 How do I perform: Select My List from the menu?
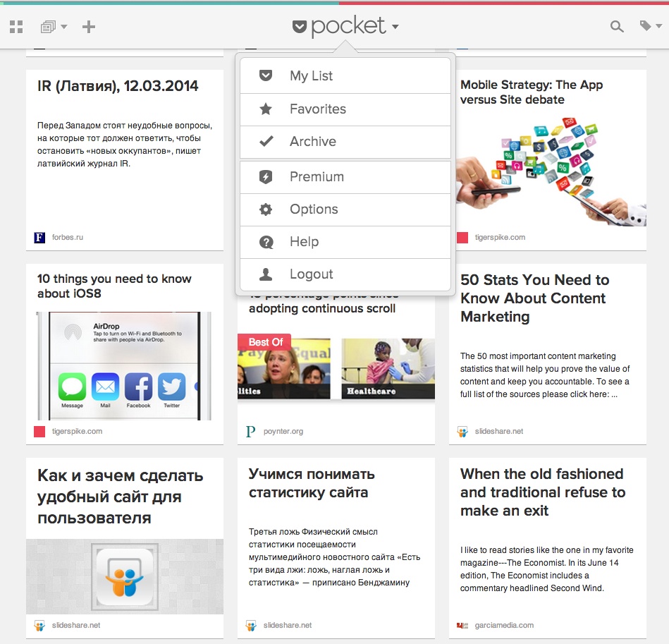(345, 76)
